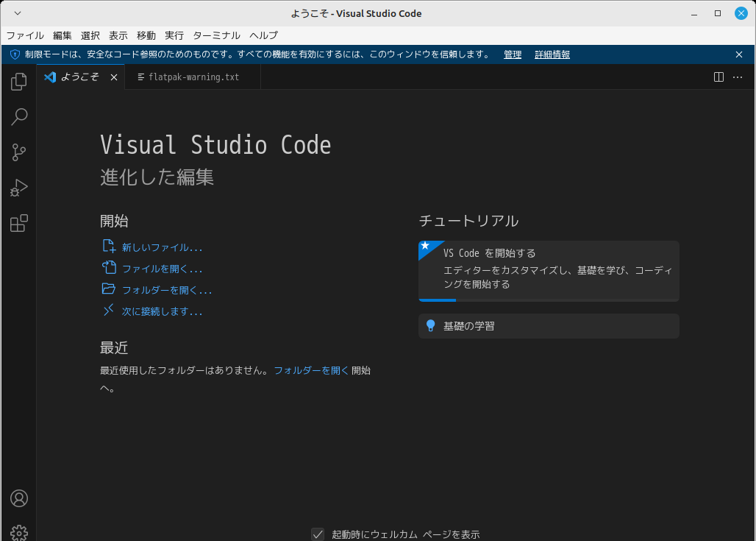
Task: Click the 開始 heading
Action: (x=114, y=221)
